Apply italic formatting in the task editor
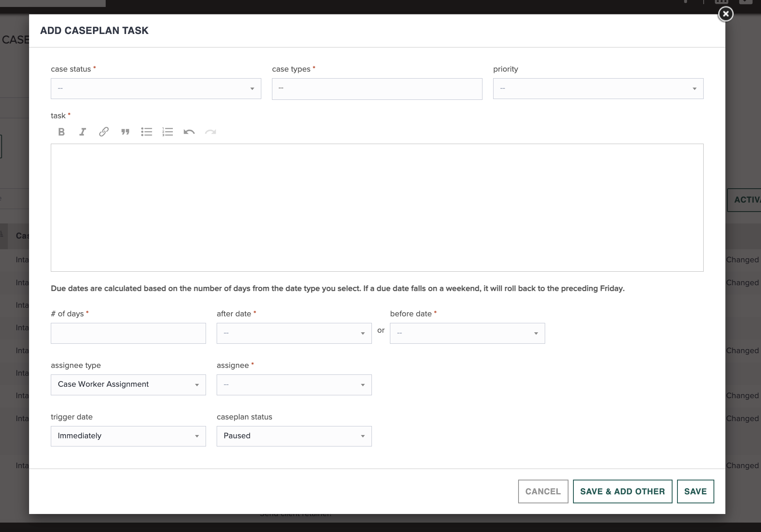 pos(82,132)
